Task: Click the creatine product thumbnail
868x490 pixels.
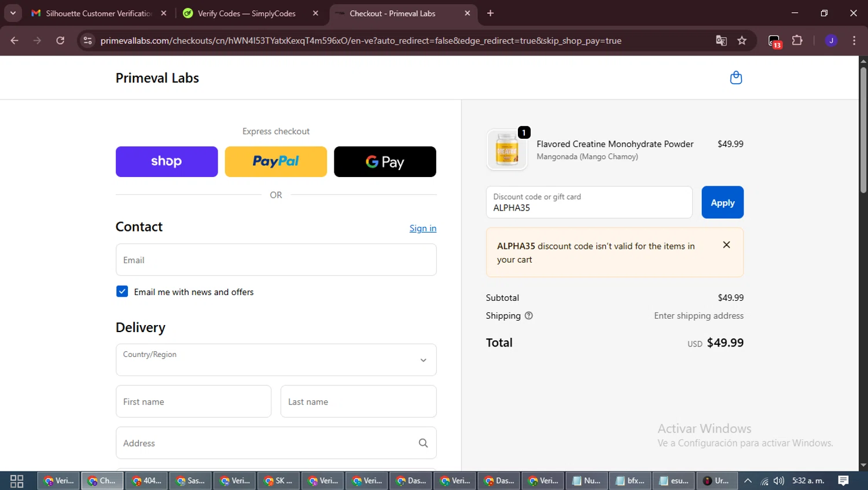Action: point(507,150)
